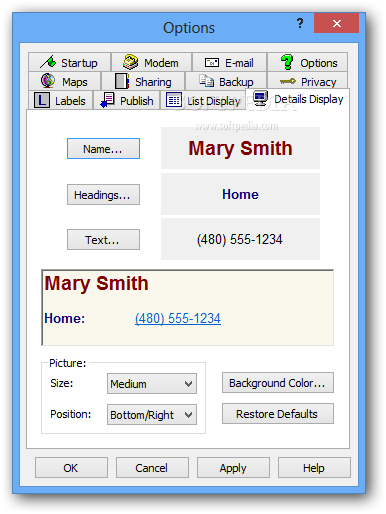Click the Home: label in preview
Image resolution: width=386 pixels, height=514 pixels.
[x=65, y=318]
